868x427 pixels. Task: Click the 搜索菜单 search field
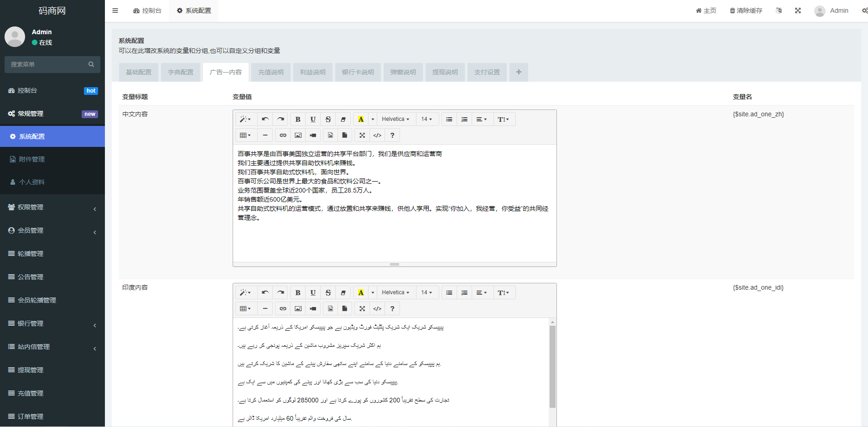(x=48, y=64)
